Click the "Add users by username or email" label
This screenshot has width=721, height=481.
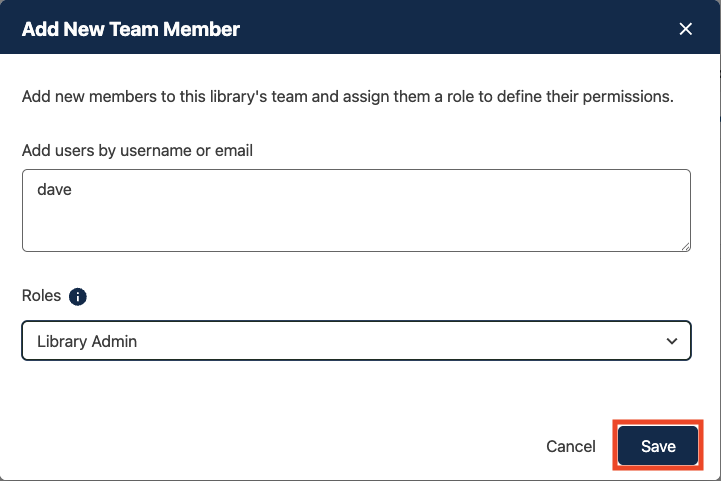click(137, 151)
